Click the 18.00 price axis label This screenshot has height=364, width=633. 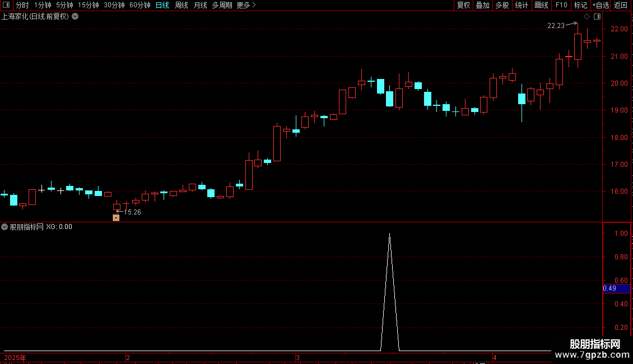(x=619, y=138)
